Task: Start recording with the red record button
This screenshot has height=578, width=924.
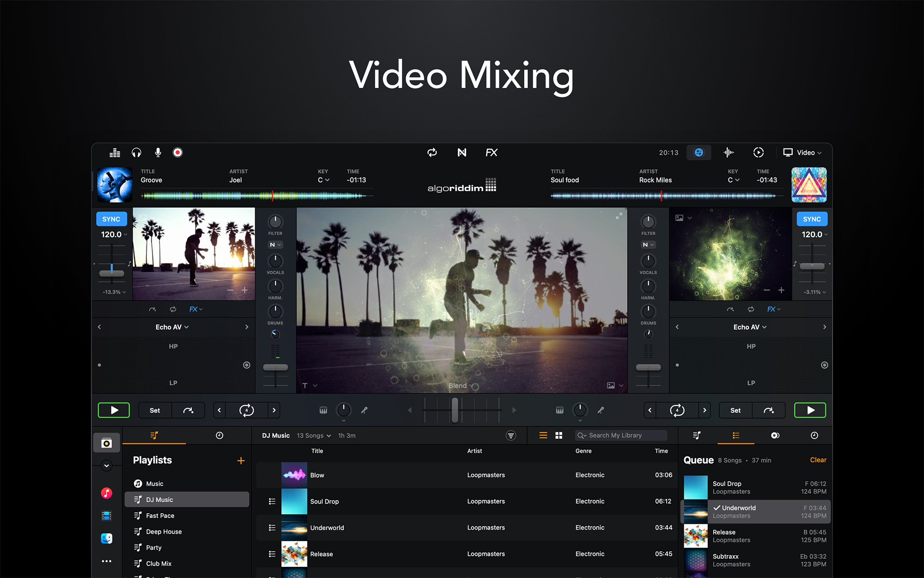Action: [177, 153]
